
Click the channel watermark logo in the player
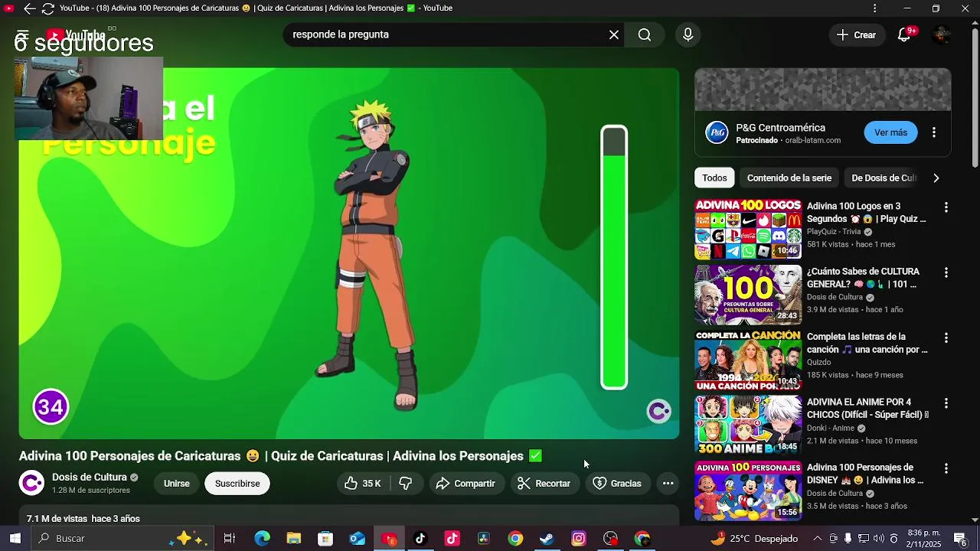[658, 412]
